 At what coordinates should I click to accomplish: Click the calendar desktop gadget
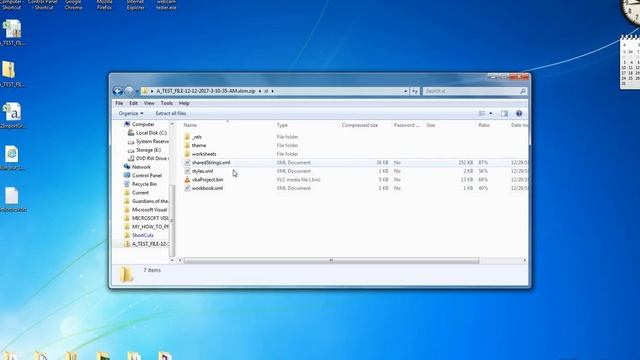tap(630, 62)
